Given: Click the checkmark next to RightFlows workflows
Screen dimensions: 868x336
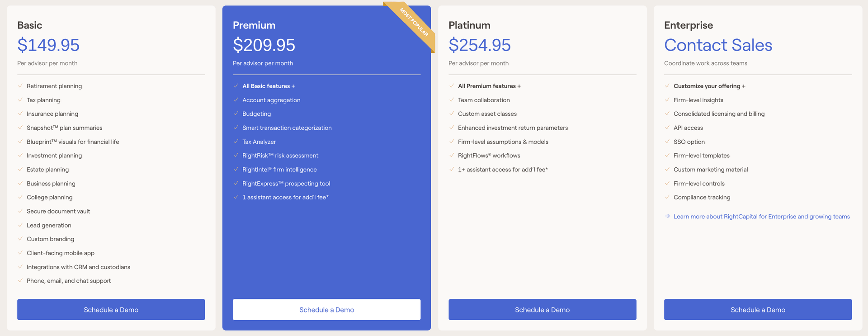Looking at the screenshot, I should [x=452, y=156].
